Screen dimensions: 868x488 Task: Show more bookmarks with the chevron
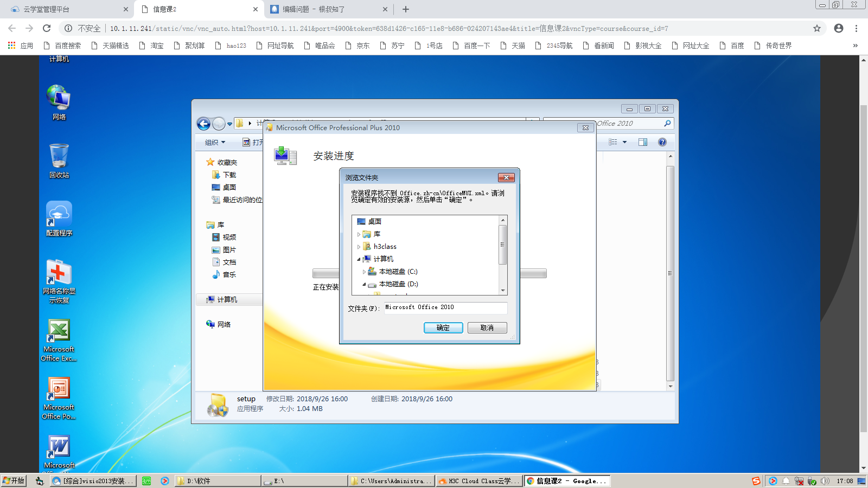[x=856, y=46]
